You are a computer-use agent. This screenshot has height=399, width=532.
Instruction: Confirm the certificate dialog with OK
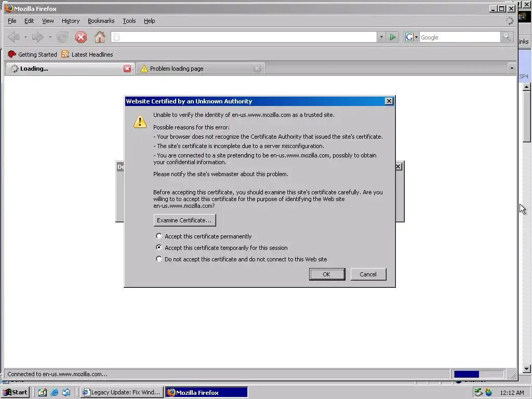click(x=327, y=274)
